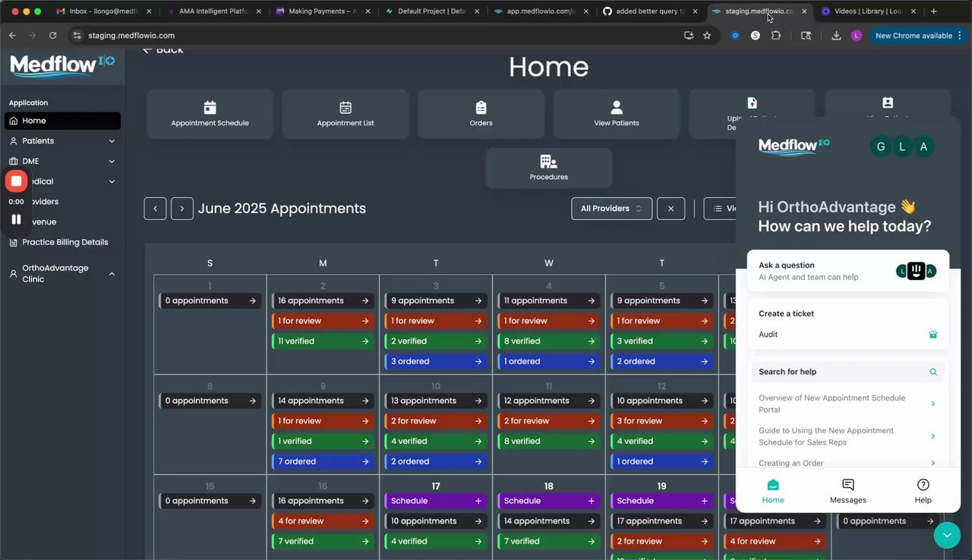
Task: Open June 12's 3 for review
Action: point(661,421)
